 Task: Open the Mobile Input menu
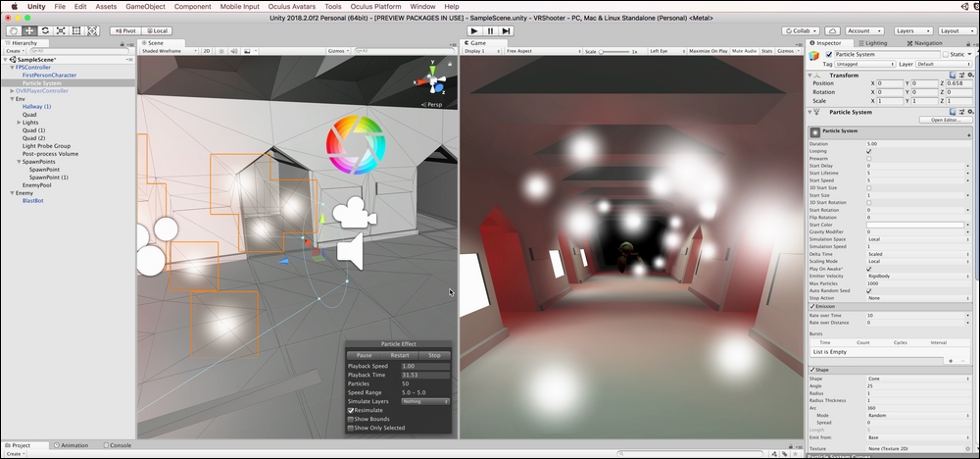pyautogui.click(x=239, y=6)
